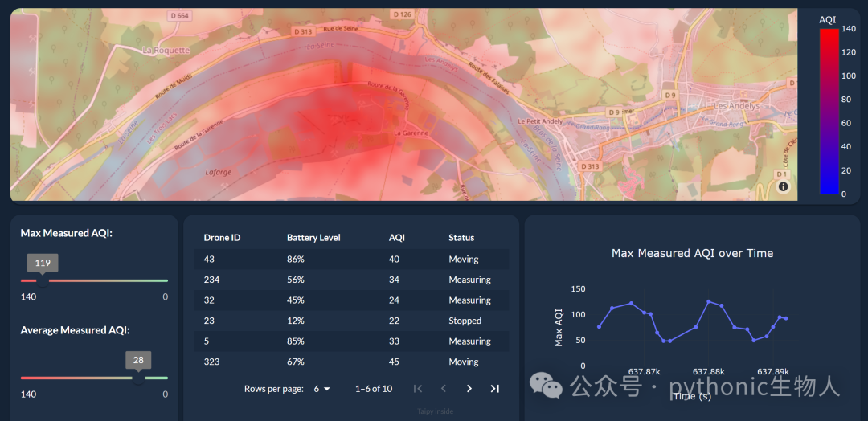Click the D 126 road marker
The image size is (868, 421).
click(x=403, y=14)
